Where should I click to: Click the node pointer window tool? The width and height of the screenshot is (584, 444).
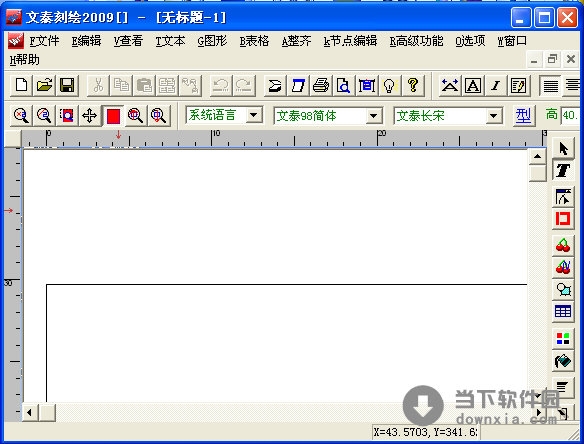click(x=563, y=197)
